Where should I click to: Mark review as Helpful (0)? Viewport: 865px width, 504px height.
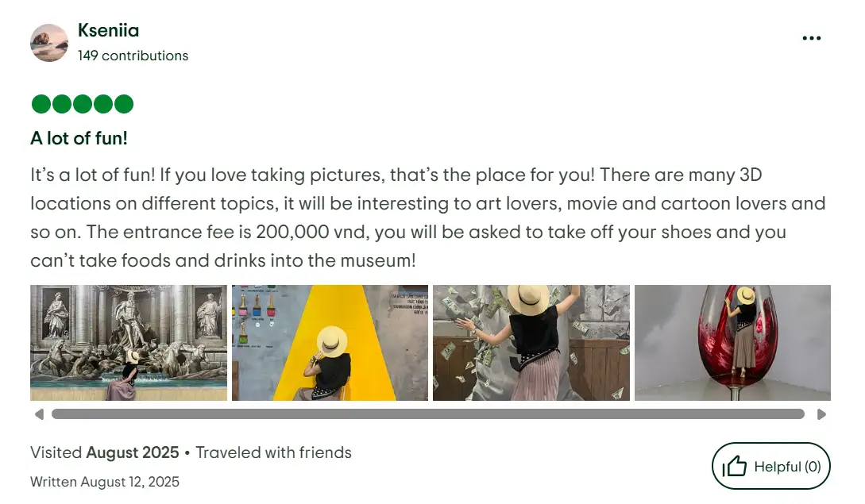(770, 466)
